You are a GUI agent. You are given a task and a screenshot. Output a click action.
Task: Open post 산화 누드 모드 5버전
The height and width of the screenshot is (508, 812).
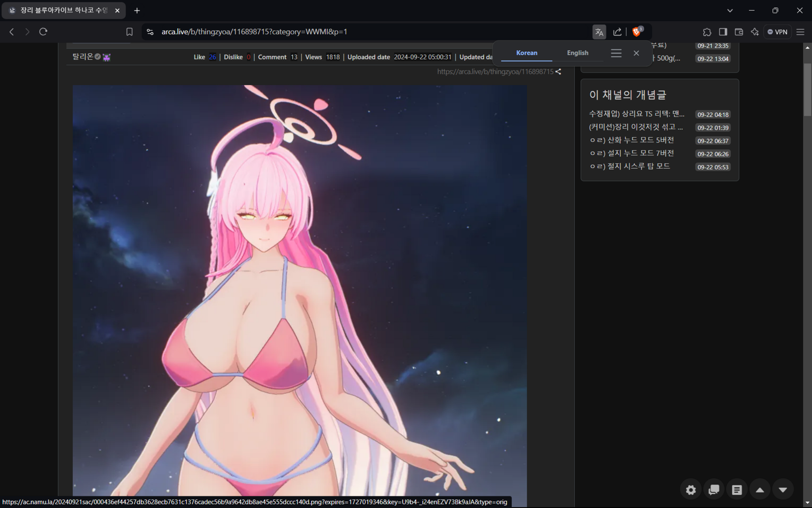point(632,140)
